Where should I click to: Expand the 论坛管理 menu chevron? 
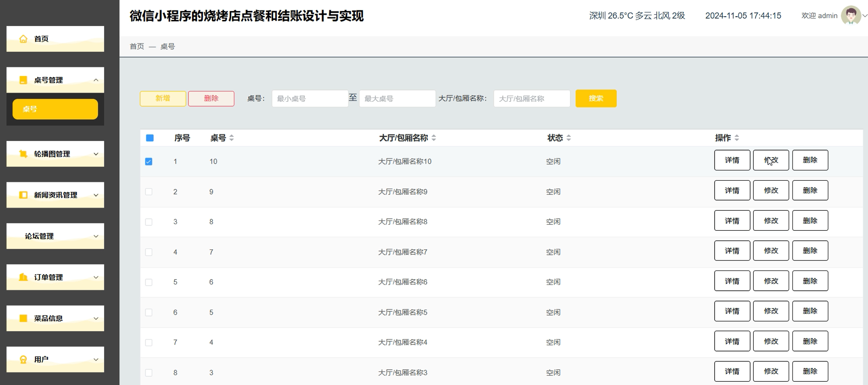click(96, 236)
